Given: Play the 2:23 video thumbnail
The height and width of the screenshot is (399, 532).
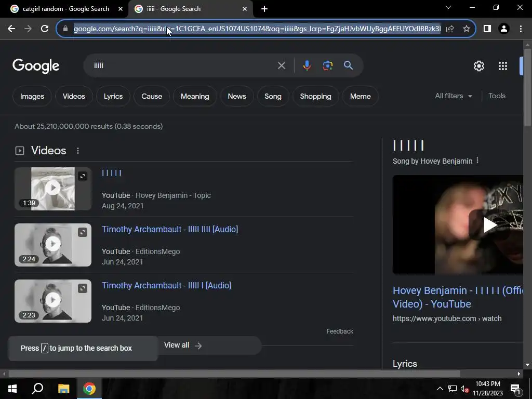Looking at the screenshot, I should pyautogui.click(x=53, y=301).
